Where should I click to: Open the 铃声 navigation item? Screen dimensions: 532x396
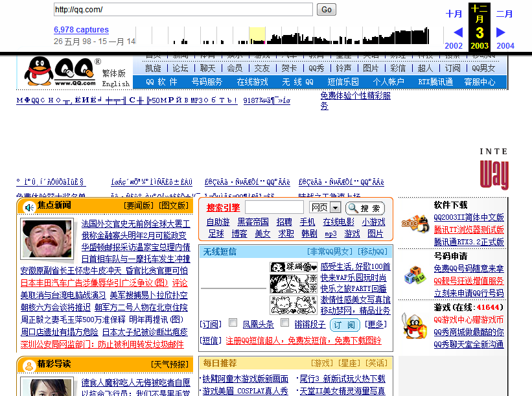pyautogui.click(x=343, y=68)
